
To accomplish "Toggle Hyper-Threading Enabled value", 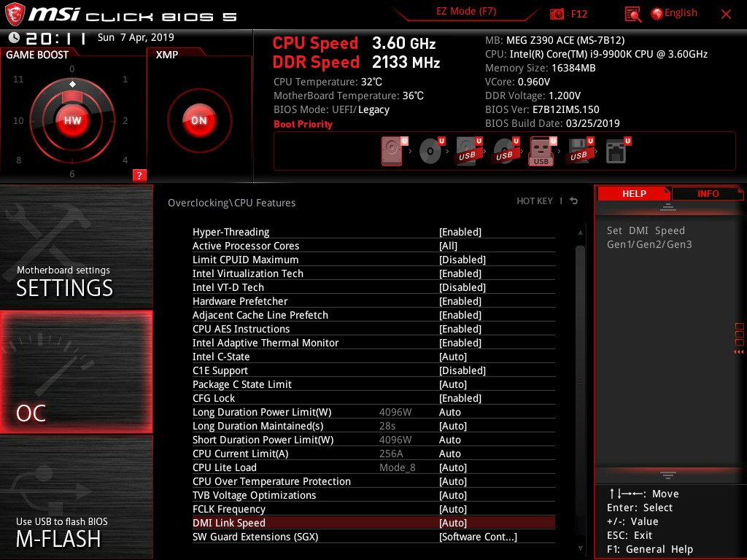I will coord(460,232).
